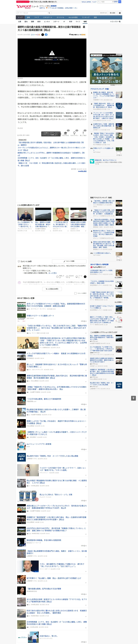Open the 地域 category menu item

85,21
